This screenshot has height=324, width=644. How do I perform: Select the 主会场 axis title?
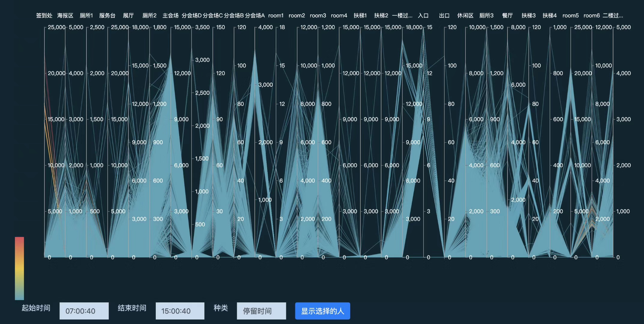(x=170, y=16)
